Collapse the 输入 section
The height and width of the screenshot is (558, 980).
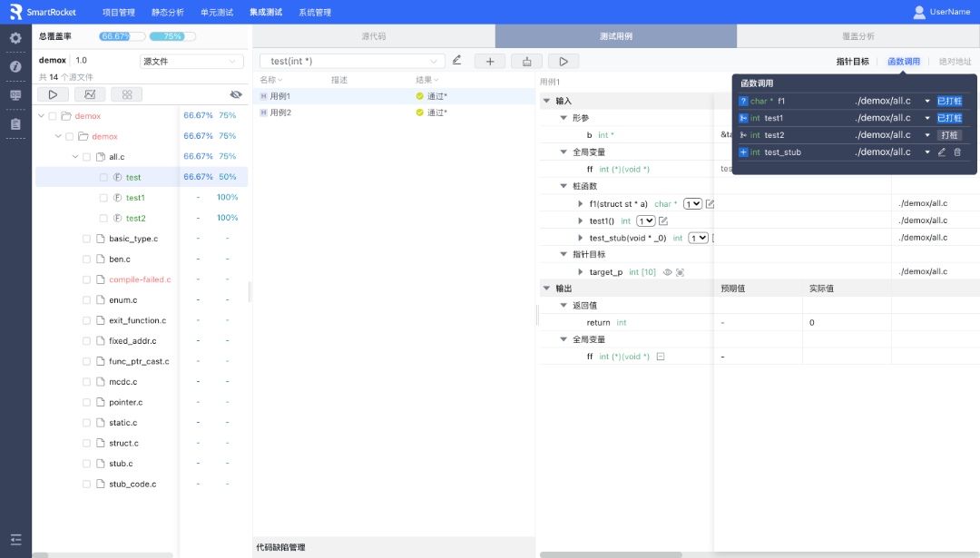tap(547, 101)
